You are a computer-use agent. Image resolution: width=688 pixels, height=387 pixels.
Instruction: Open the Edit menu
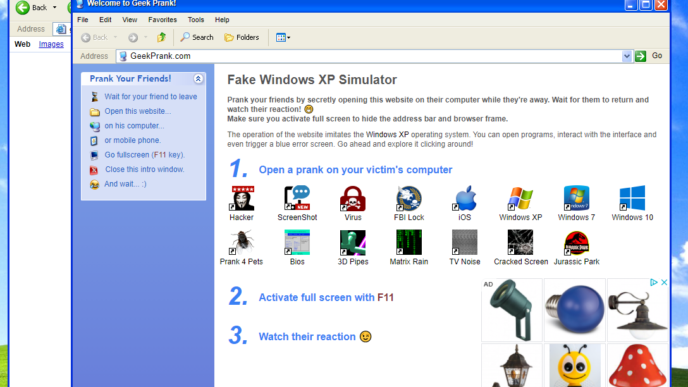(105, 20)
